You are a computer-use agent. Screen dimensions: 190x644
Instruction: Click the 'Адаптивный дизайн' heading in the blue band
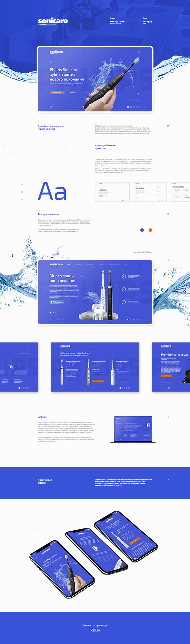click(45, 481)
